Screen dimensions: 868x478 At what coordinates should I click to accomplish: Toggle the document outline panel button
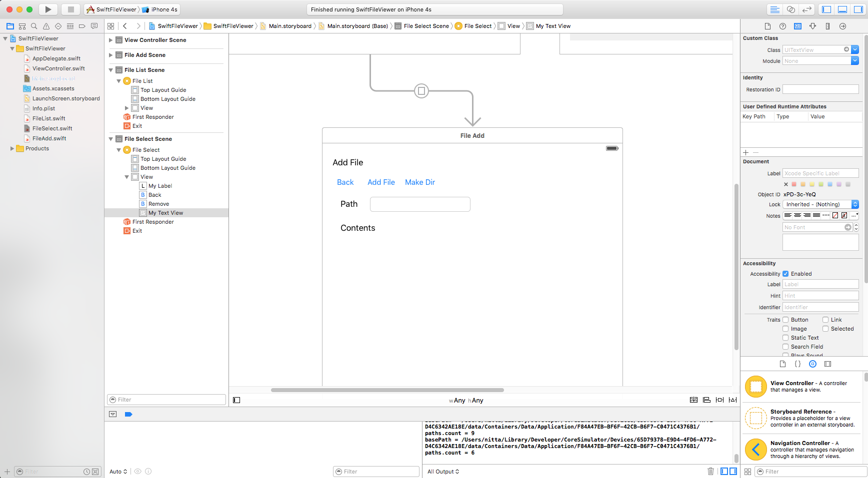[236, 400]
